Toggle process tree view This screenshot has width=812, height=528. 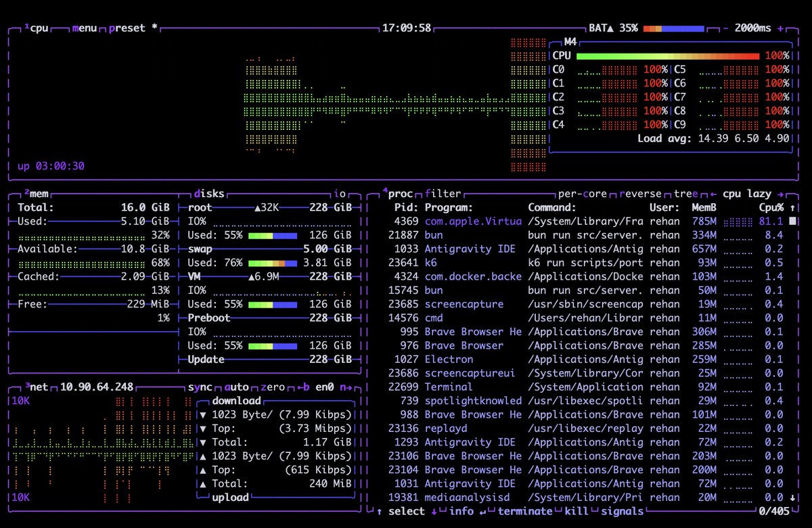coord(685,194)
